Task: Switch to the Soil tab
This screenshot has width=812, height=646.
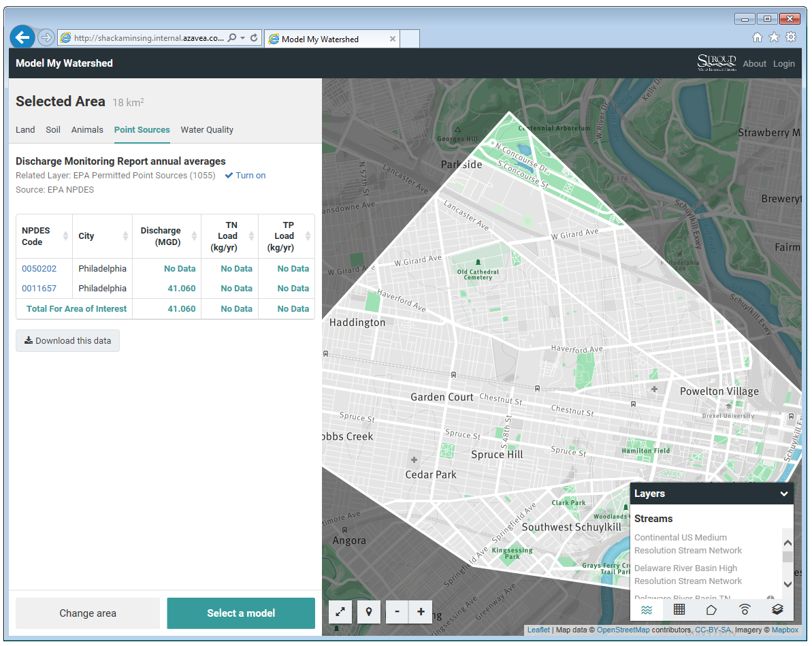Action: pyautogui.click(x=53, y=129)
